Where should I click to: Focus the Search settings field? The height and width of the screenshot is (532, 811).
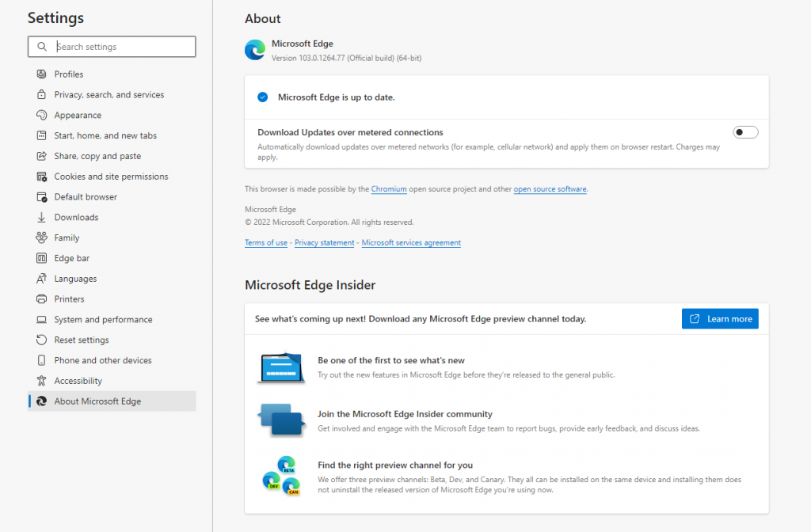tap(112, 47)
